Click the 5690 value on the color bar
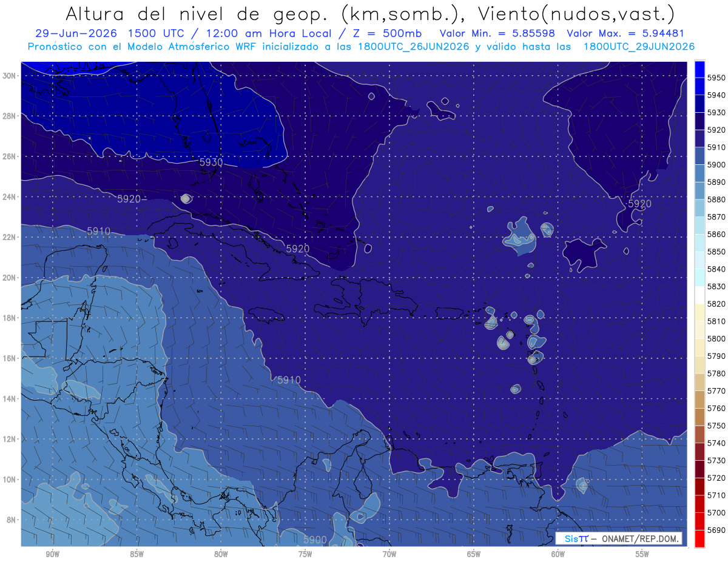 tap(716, 530)
